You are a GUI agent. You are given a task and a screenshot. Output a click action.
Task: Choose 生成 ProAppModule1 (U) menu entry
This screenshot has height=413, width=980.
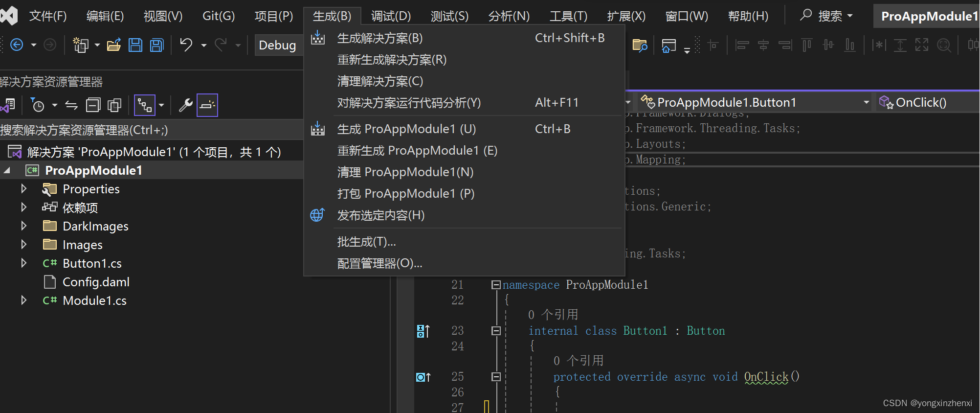point(464,129)
